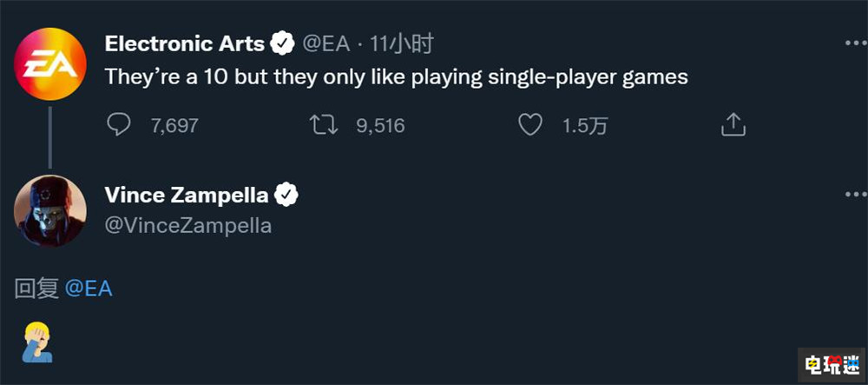Click EA's verified checkmark badge

click(282, 43)
